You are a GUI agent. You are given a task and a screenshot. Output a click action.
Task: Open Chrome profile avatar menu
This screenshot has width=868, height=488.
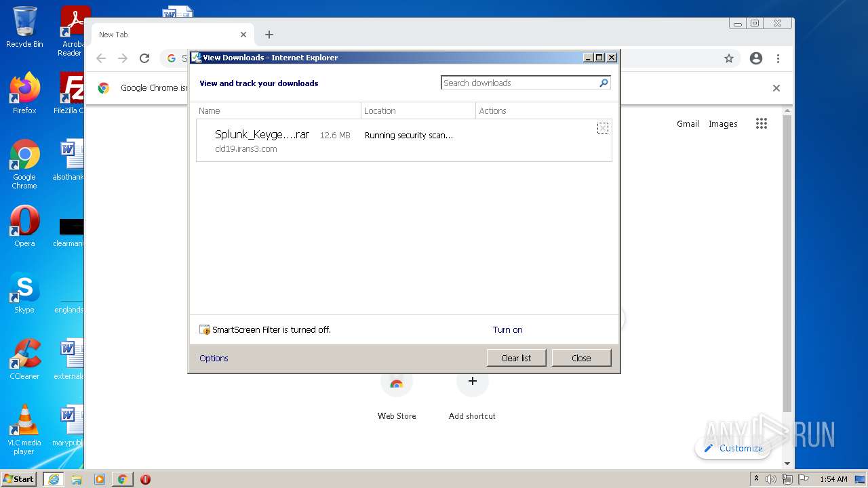click(756, 58)
